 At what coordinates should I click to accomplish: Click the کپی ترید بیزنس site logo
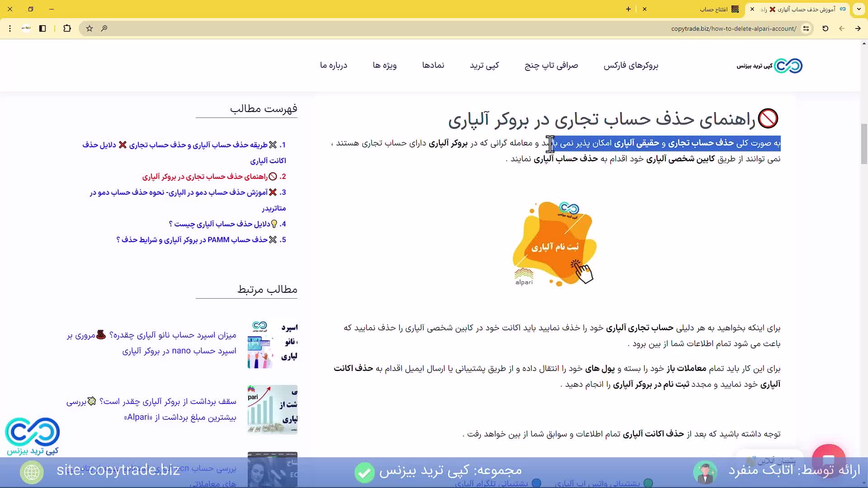click(769, 66)
